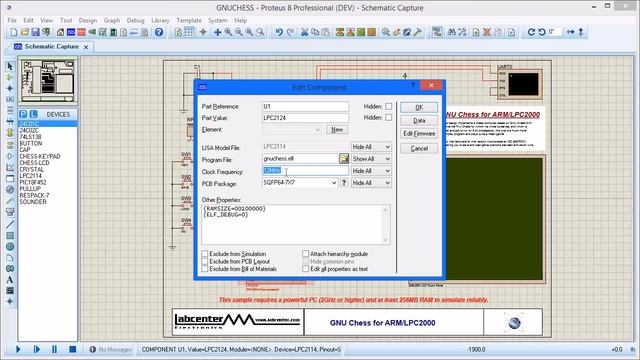Choose the Component Mode tool
The image size is (640, 360).
coord(10,77)
